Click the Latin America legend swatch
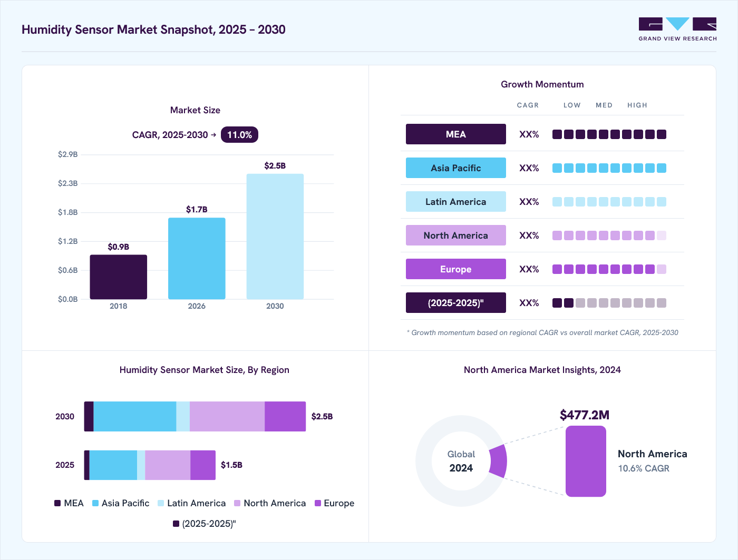738x560 pixels. point(161,503)
